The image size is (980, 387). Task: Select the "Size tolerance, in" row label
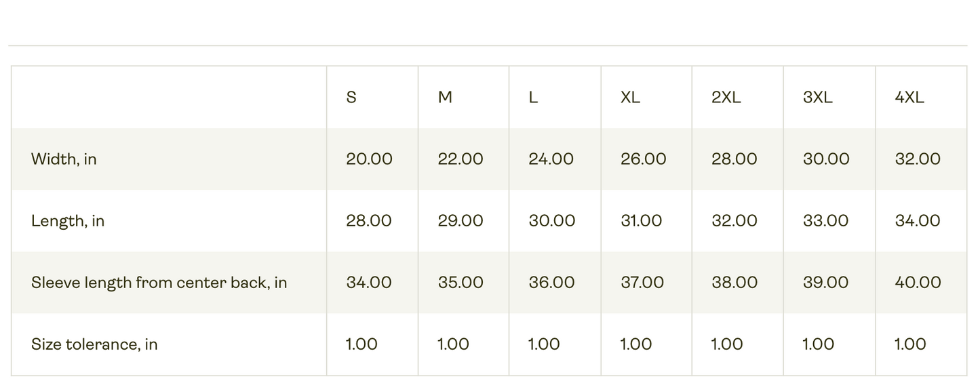(x=94, y=344)
